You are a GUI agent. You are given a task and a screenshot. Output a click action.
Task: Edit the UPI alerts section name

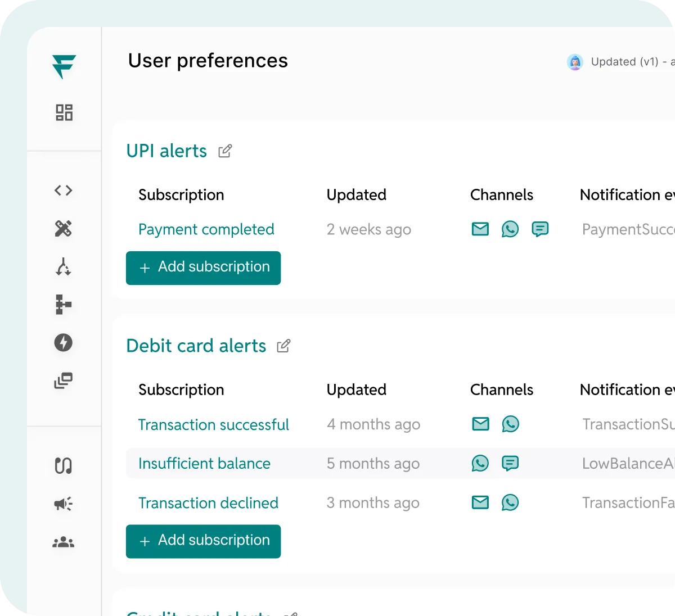(x=225, y=151)
